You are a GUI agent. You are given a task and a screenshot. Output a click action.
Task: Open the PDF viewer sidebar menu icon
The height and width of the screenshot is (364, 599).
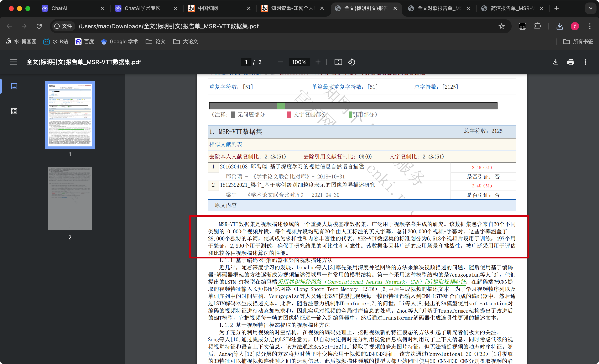point(13,62)
